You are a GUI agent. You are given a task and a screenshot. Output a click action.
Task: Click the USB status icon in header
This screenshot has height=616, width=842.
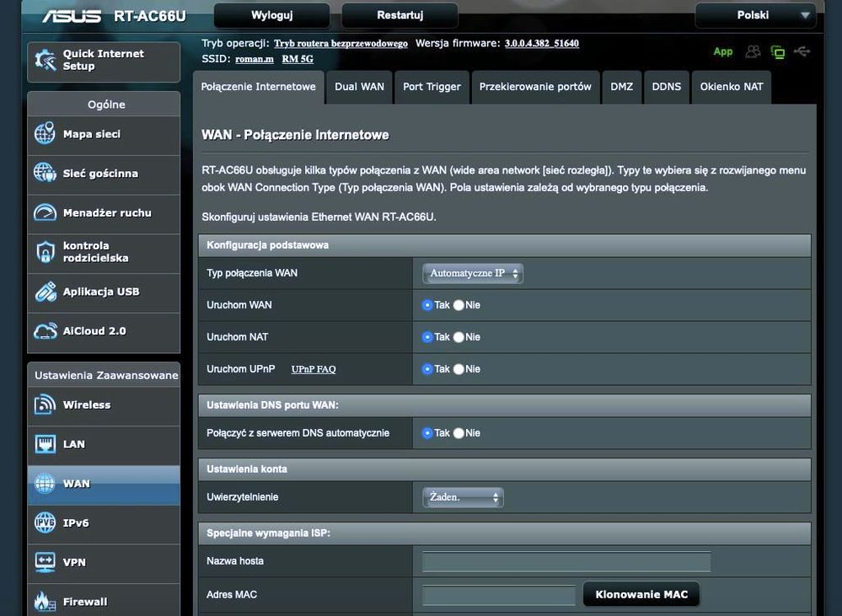coord(802,52)
